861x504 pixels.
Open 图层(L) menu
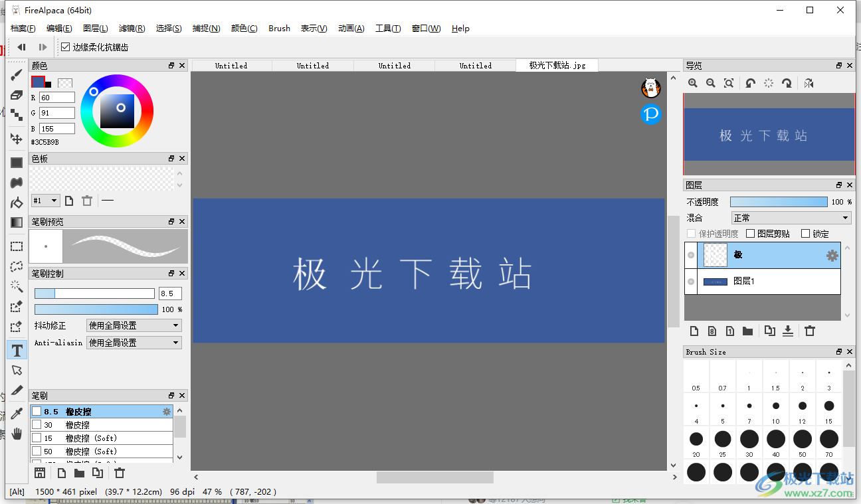[x=96, y=29]
